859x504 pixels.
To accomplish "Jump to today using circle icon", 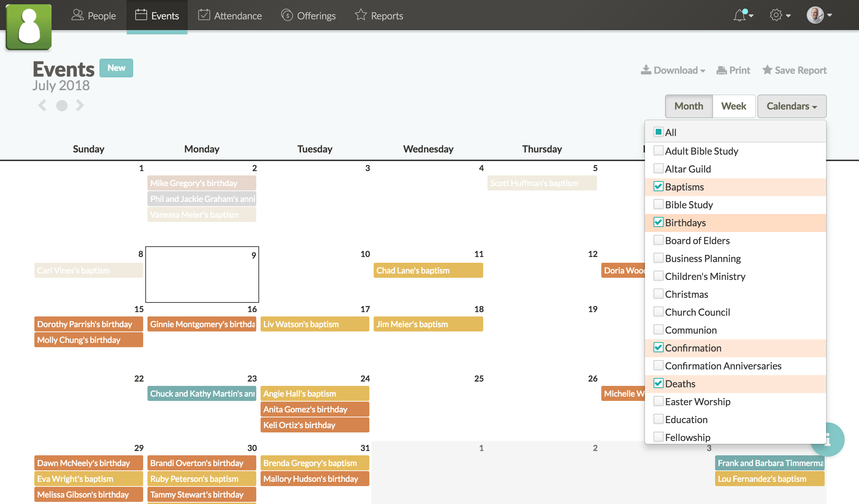I will click(x=62, y=106).
